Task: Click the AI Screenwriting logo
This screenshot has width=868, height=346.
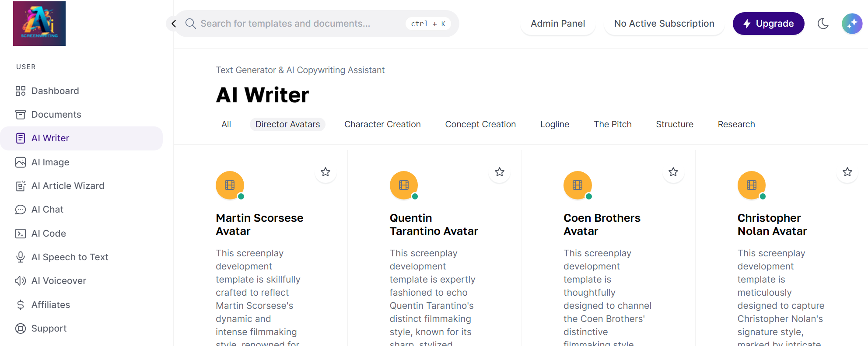Action: pos(39,24)
